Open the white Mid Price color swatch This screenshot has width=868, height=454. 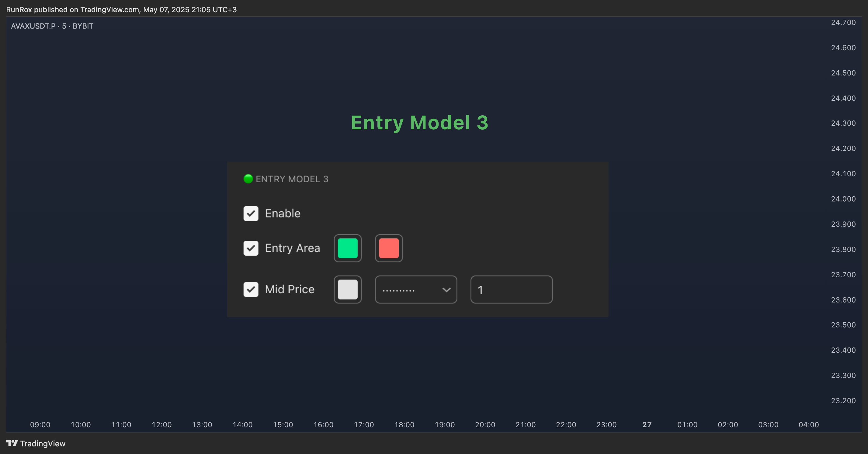point(347,289)
